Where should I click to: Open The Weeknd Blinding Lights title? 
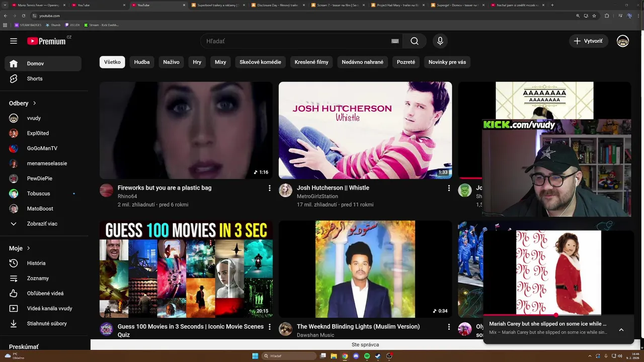pos(358,326)
